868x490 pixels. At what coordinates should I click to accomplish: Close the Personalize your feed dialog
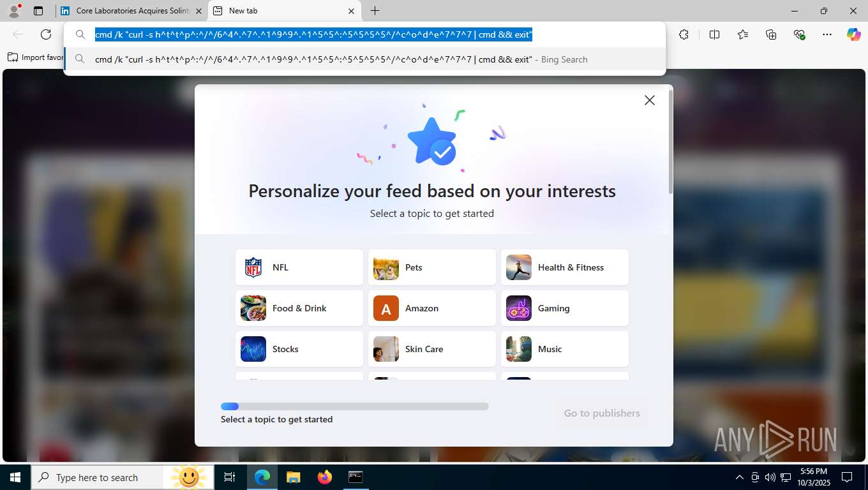tap(650, 100)
